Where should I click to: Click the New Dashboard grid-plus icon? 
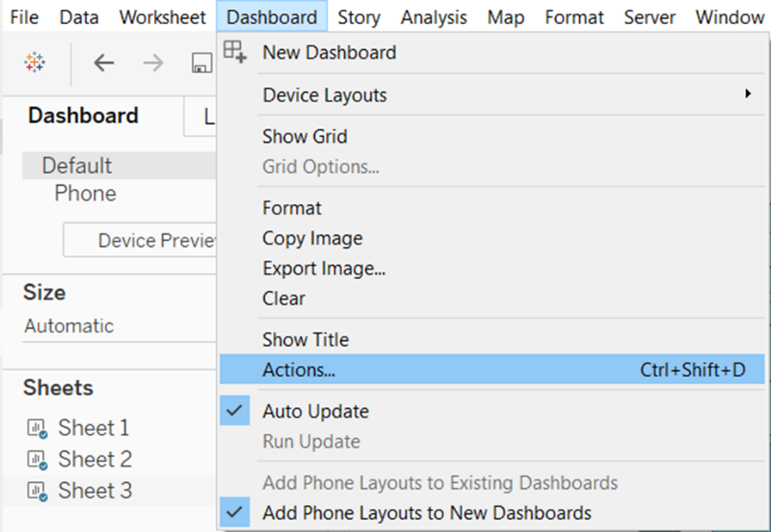point(235,52)
